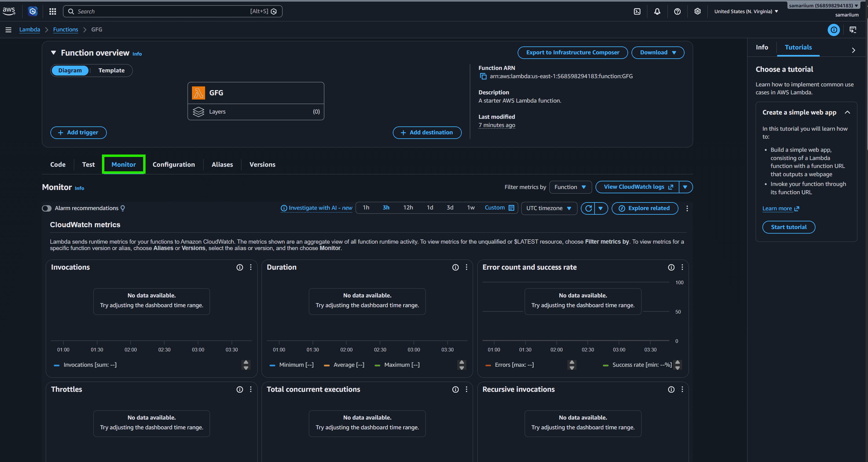
Task: Switch to Template view
Action: click(111, 71)
